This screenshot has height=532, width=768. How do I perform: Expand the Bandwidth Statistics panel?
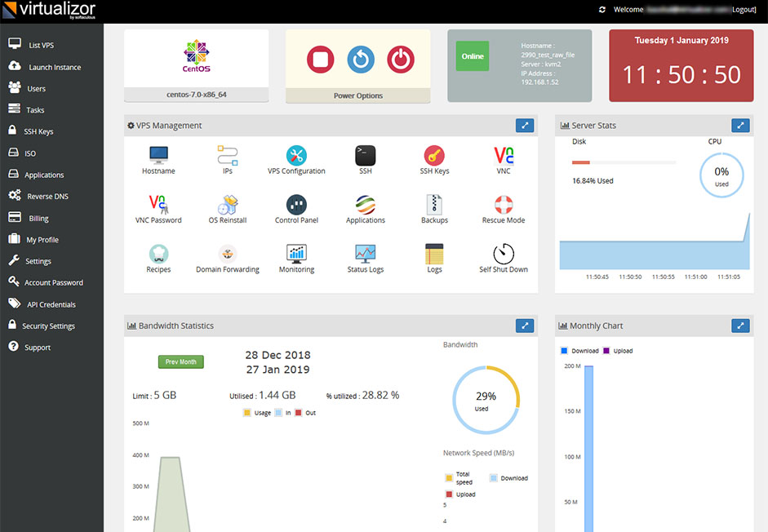(525, 326)
